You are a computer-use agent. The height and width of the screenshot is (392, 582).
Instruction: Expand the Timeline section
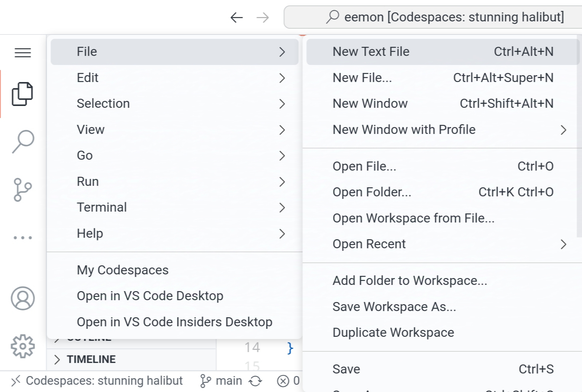91,359
